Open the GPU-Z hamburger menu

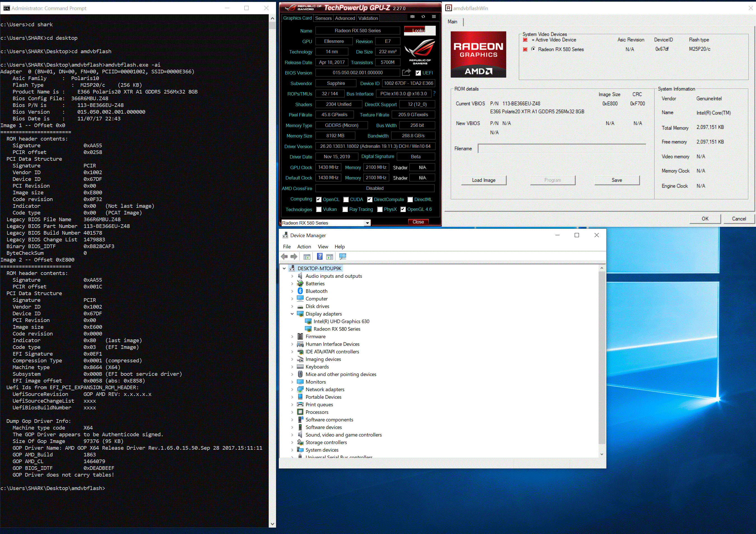[x=434, y=17]
